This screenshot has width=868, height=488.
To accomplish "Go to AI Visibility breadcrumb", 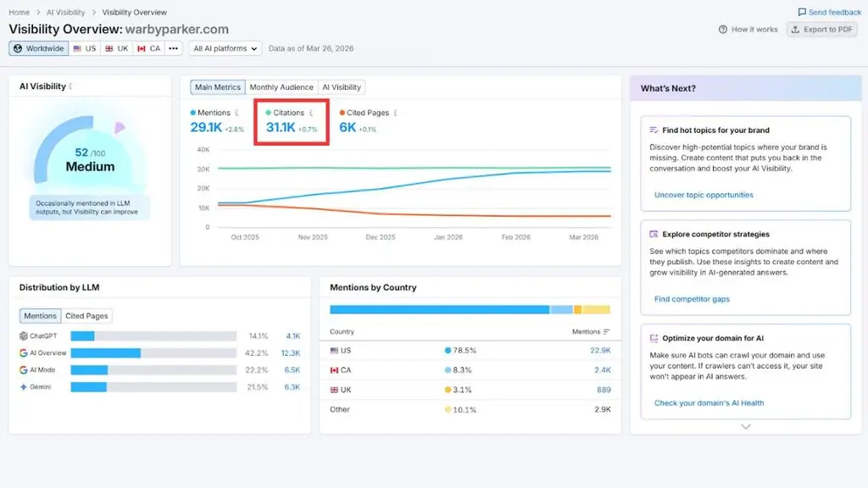I will 66,12.
